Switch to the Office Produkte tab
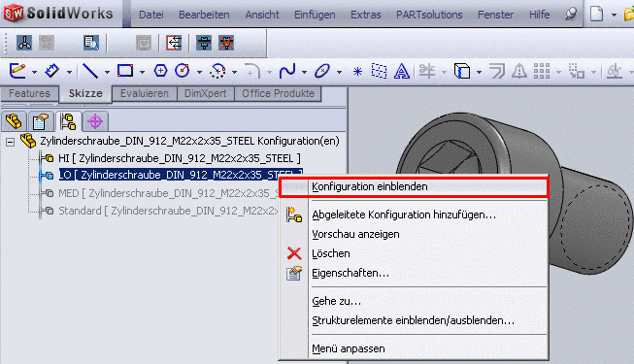The height and width of the screenshot is (364, 634). [279, 93]
